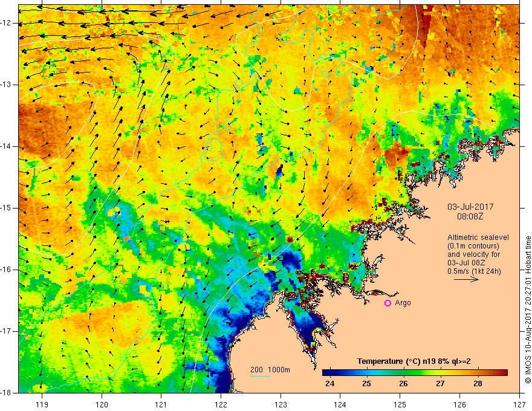Click longitude axis label '125'
The height and width of the screenshot is (411, 532).
tap(400, 404)
